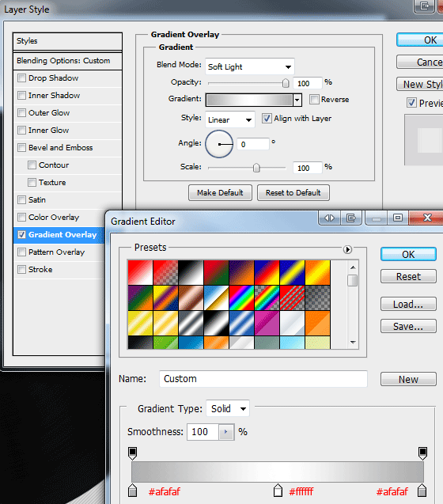Viewport: 443px width, 504px height.
Task: Select the left opacity stop above gradient
Action: coord(132,453)
